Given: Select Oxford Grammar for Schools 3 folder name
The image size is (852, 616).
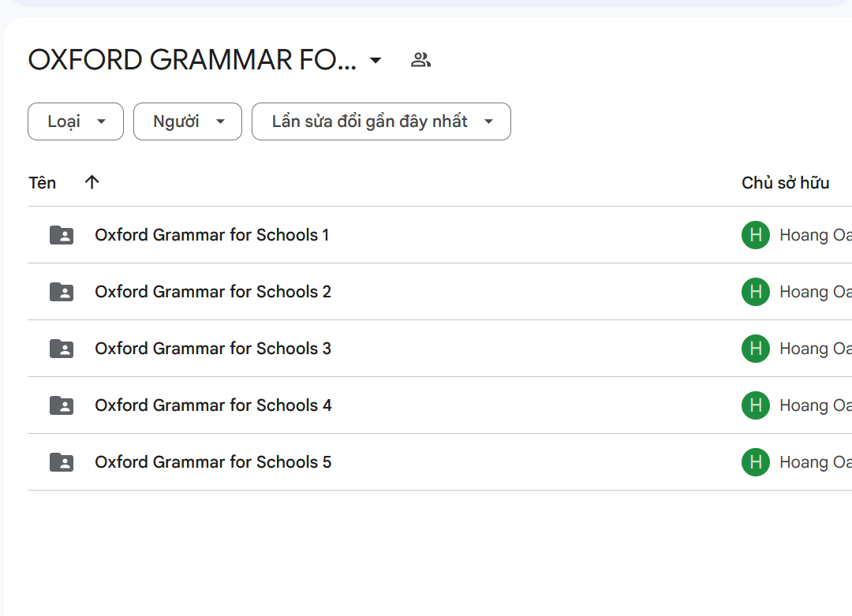Looking at the screenshot, I should (212, 349).
